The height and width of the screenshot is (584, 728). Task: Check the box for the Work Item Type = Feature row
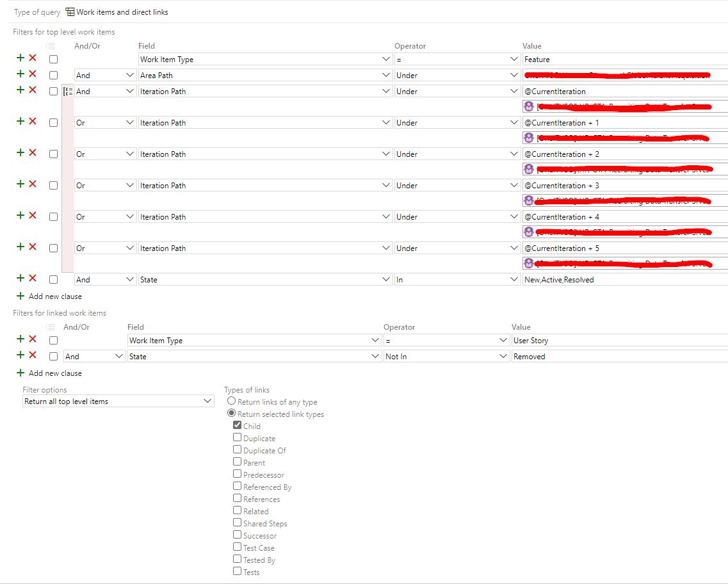click(x=53, y=60)
